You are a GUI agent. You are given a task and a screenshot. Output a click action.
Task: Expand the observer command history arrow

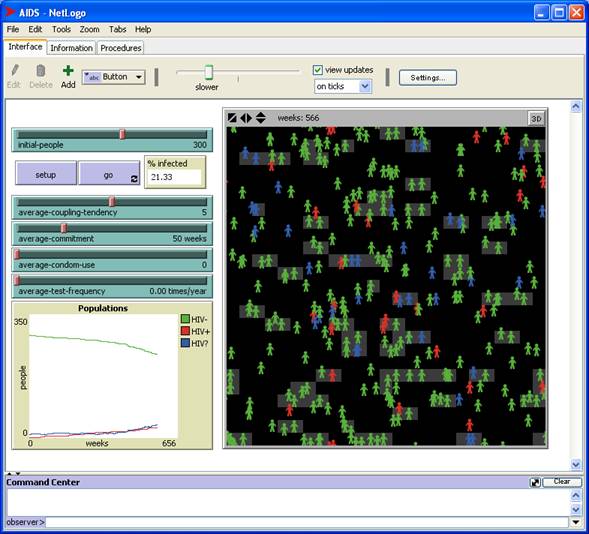tap(575, 522)
